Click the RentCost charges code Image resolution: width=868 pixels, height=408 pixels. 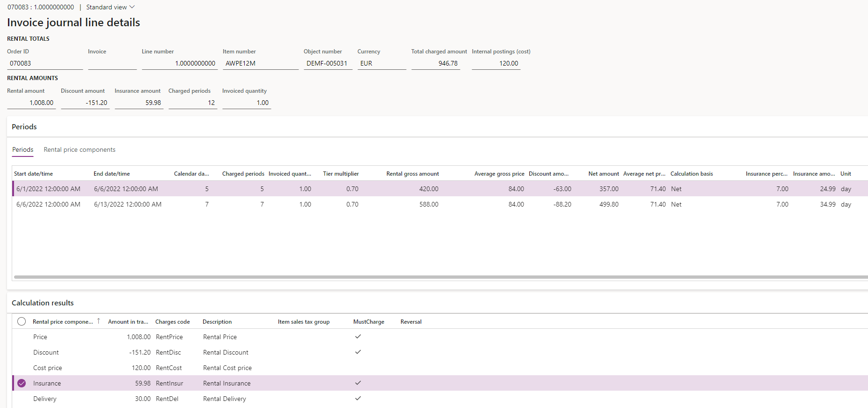[x=169, y=368]
